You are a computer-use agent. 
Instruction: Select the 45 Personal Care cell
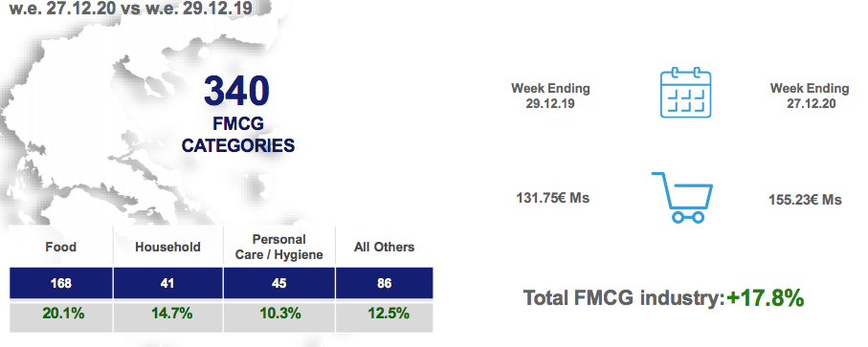[x=279, y=284]
